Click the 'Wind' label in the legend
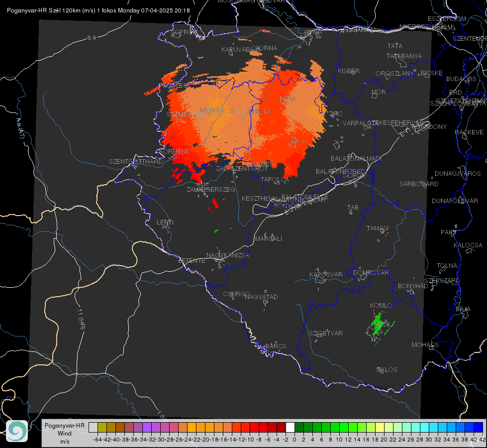The image size is (487, 448). pyautogui.click(x=65, y=434)
